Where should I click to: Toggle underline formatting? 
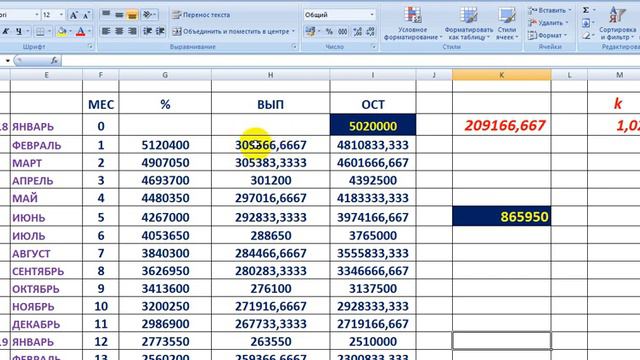[19, 31]
